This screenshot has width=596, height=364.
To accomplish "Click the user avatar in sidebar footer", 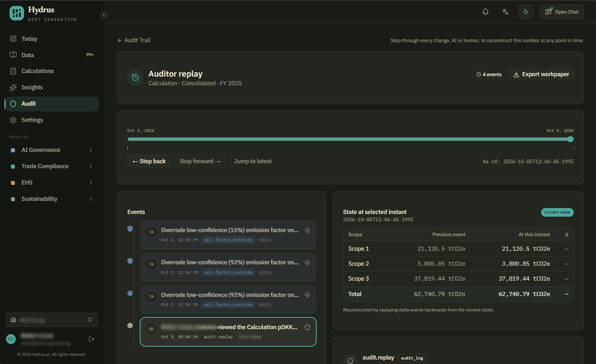I will click(10, 339).
